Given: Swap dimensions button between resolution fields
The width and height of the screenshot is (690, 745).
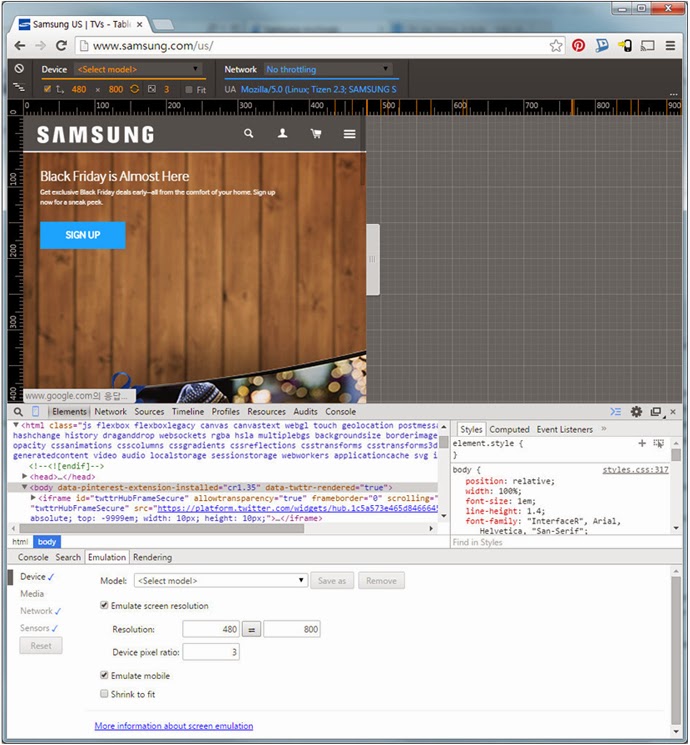Looking at the screenshot, I should coord(252,629).
